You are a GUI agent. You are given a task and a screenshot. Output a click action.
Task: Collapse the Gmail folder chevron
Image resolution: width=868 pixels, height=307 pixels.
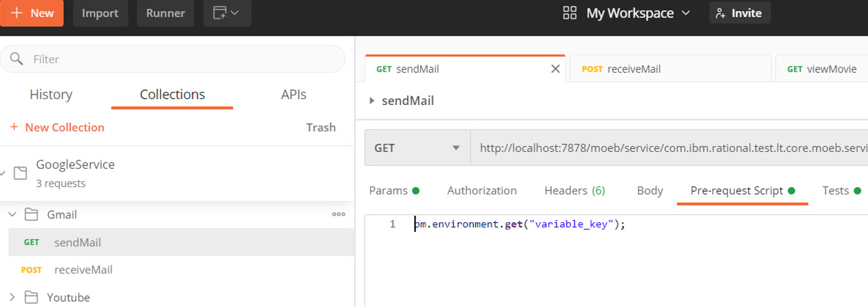tap(12, 214)
